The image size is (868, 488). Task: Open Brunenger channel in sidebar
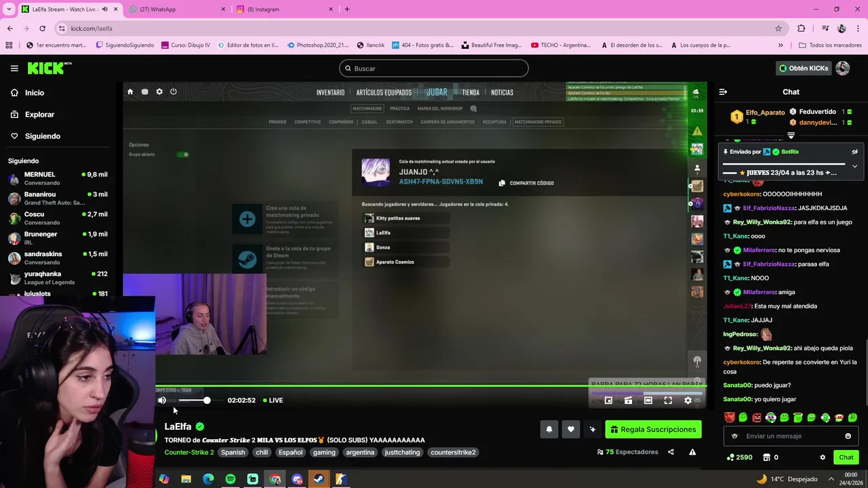[58, 238]
